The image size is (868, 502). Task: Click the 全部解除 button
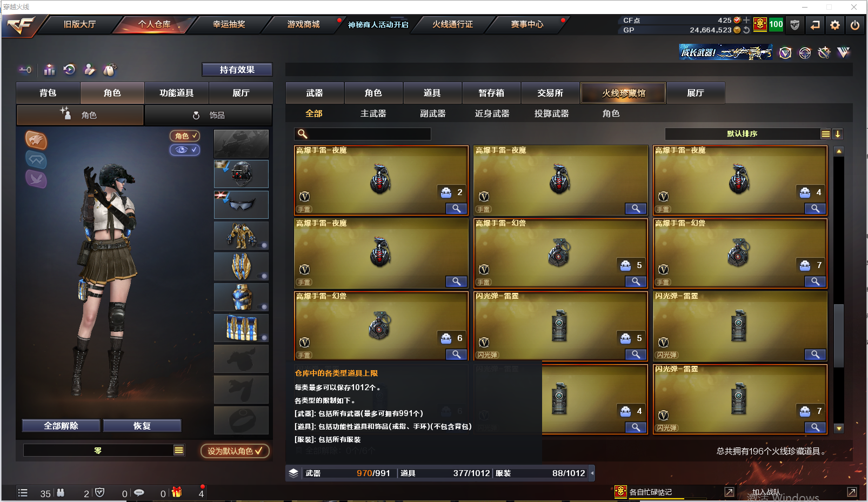point(61,426)
